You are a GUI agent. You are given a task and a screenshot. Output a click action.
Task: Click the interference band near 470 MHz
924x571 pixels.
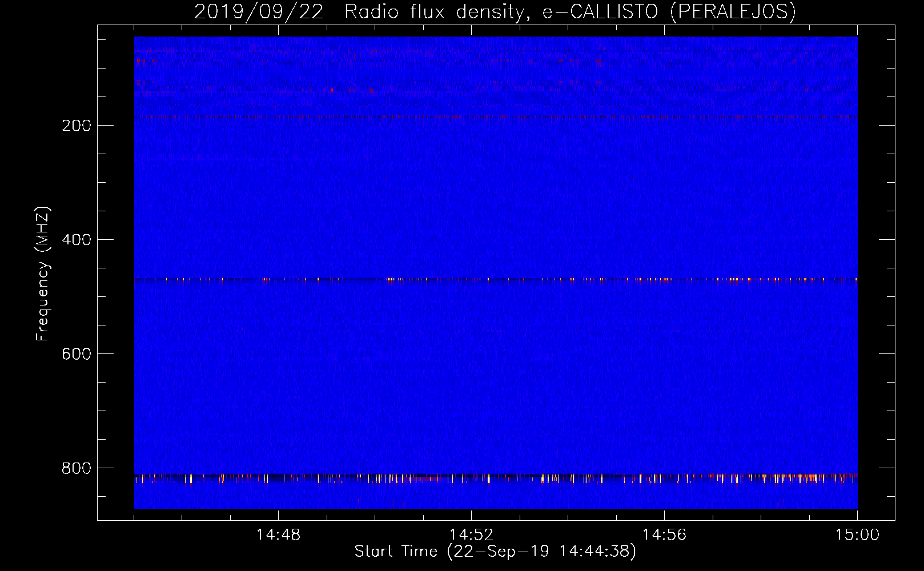coord(496,280)
